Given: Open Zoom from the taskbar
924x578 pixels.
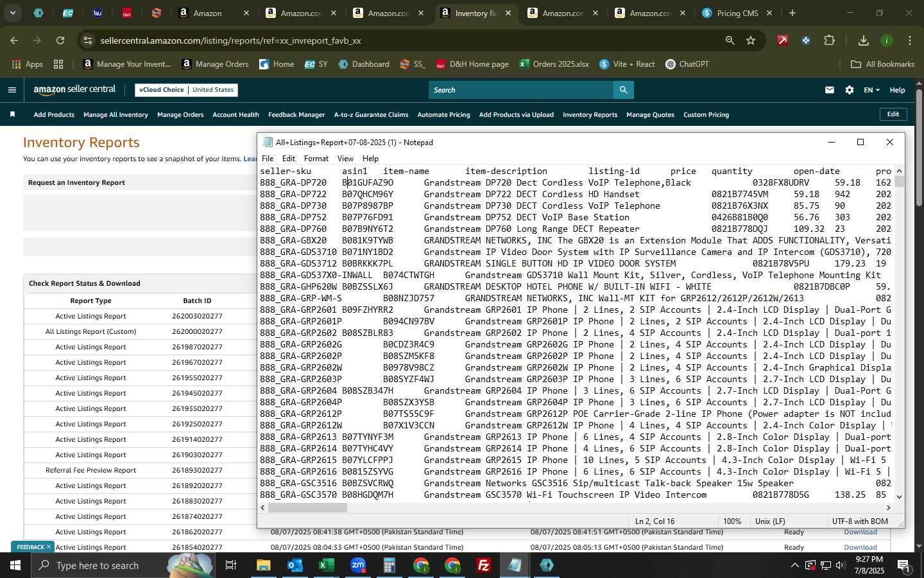Looking at the screenshot, I should tap(358, 565).
